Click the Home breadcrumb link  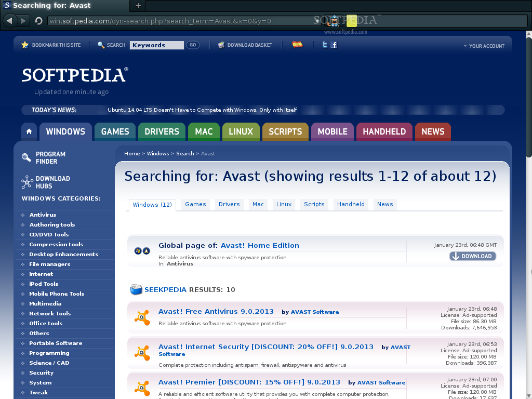click(x=132, y=153)
